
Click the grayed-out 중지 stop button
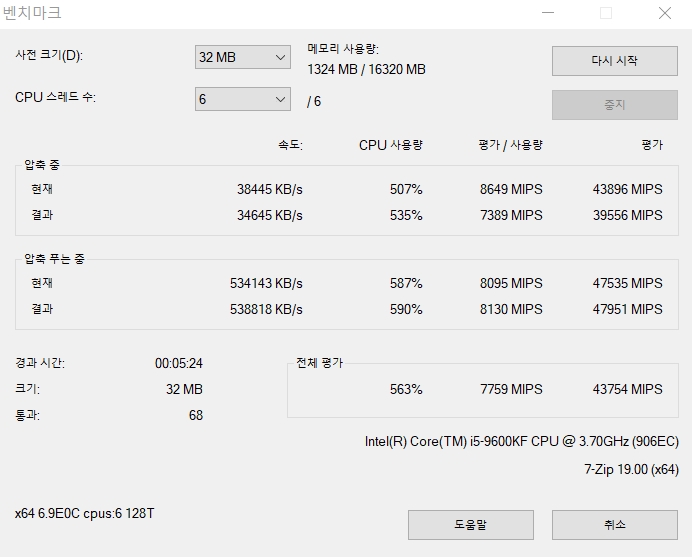pos(615,105)
